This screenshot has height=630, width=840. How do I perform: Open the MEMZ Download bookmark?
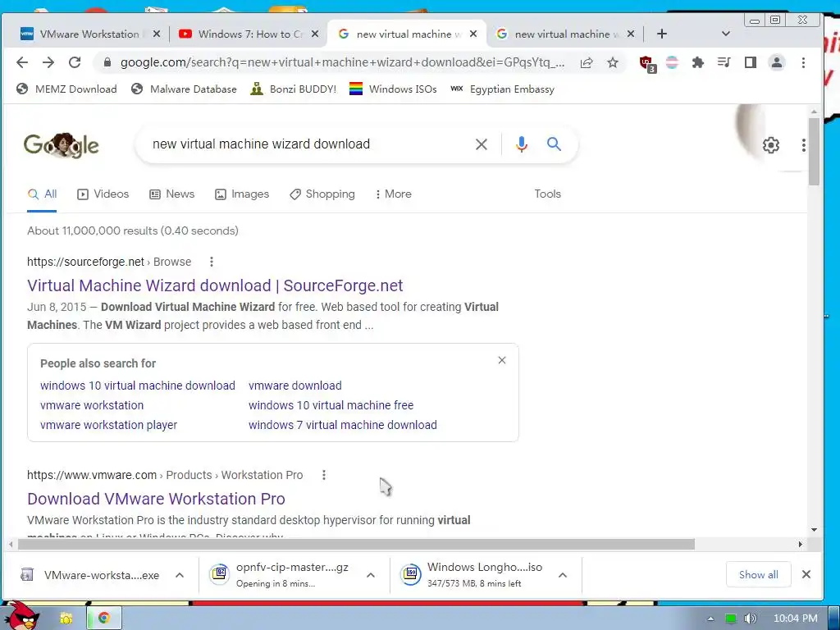(x=66, y=89)
